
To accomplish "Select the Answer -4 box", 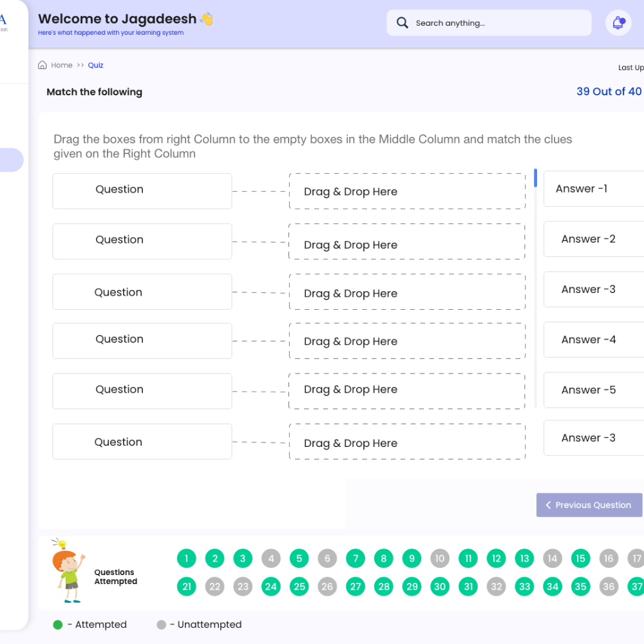I will click(594, 339).
